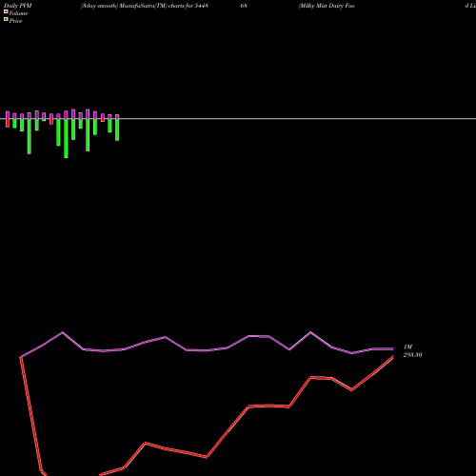Click the red price line's right endpoint

tap(393, 357)
